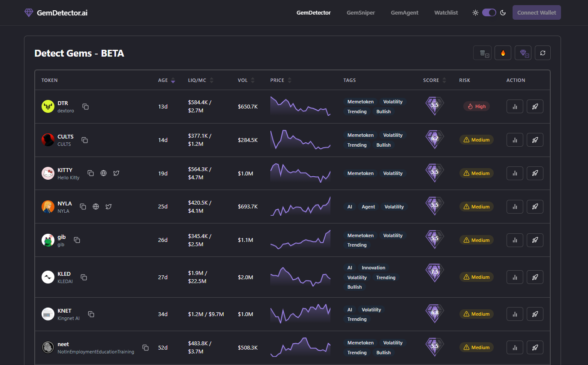Image resolution: width=588 pixels, height=365 pixels.
Task: Open the KITTY token website globe icon
Action: point(103,173)
